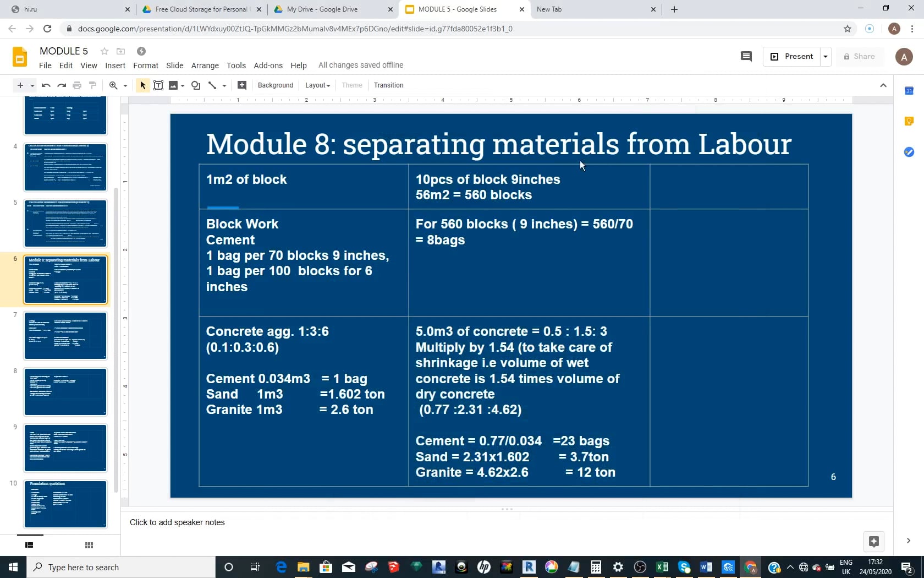Switch to the hi.ru browser tab
924x578 pixels.
[x=71, y=9]
